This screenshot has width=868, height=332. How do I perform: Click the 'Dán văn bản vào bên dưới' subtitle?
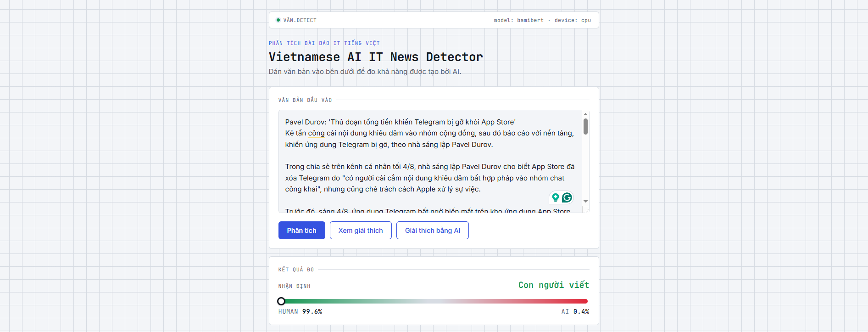tap(365, 72)
